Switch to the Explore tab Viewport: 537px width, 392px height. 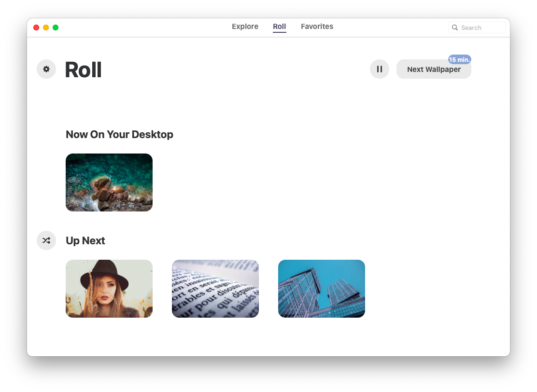[245, 27]
